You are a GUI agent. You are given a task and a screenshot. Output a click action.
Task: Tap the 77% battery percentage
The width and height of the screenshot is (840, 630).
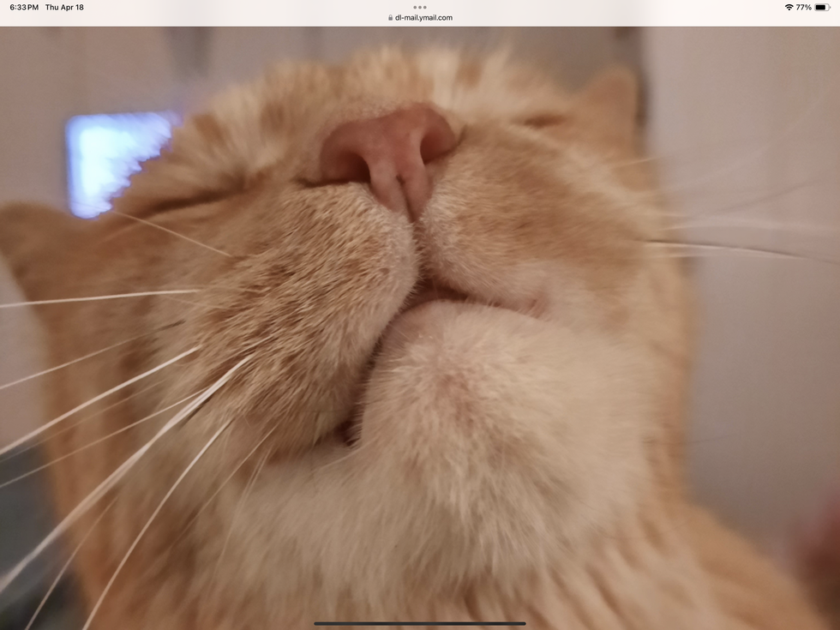pyautogui.click(x=804, y=8)
